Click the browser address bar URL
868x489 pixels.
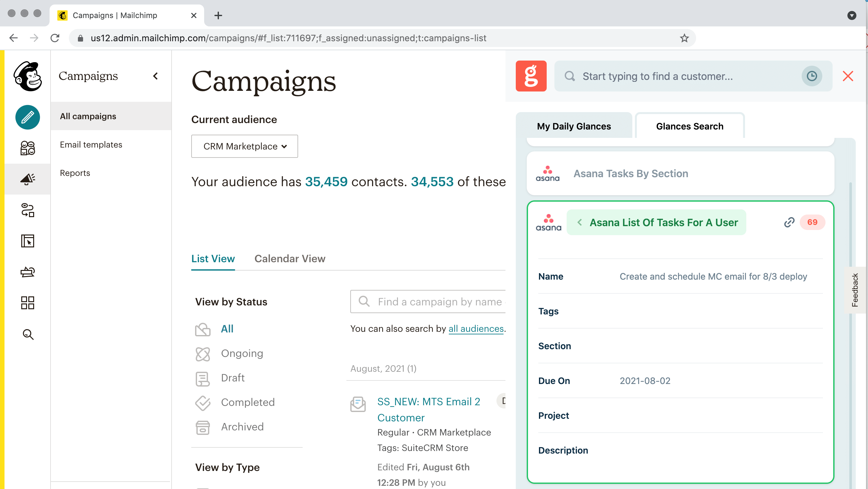coord(288,38)
